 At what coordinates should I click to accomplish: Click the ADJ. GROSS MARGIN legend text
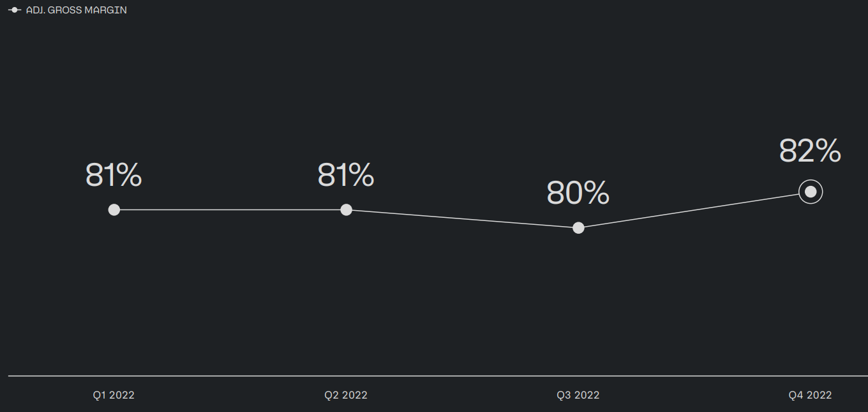click(x=76, y=10)
